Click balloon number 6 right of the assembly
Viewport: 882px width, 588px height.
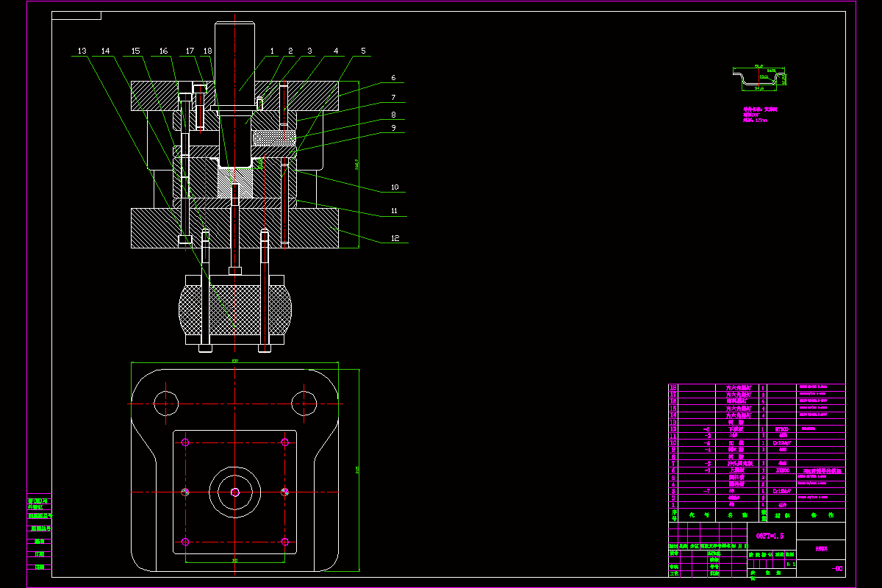pyautogui.click(x=393, y=77)
